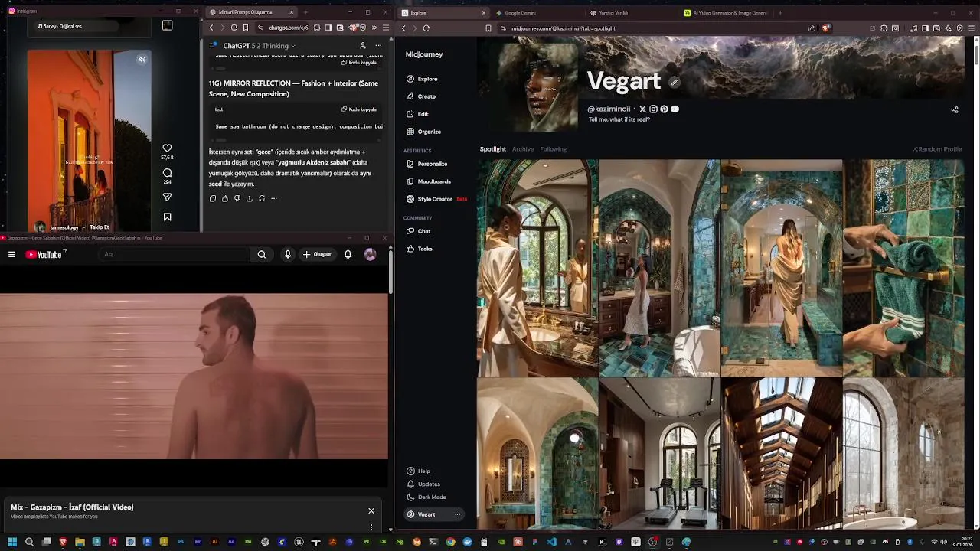
Task: Start YouTube voice search with microphone
Action: pyautogui.click(x=288, y=255)
